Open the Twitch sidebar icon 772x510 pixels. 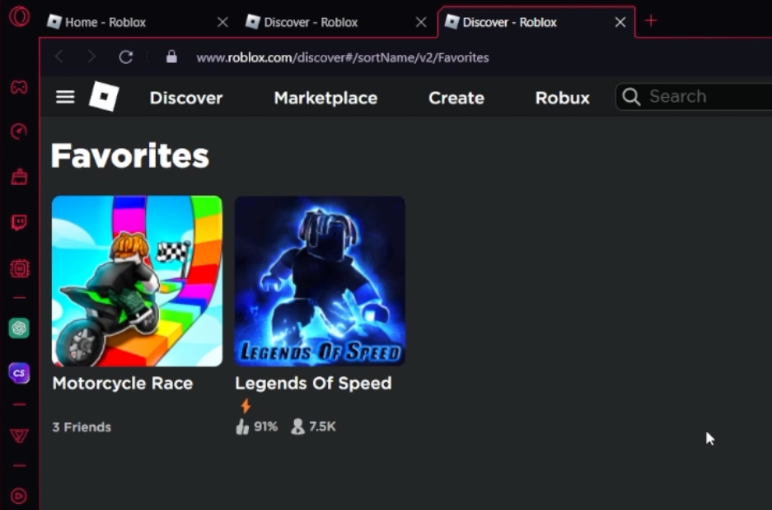click(x=19, y=223)
